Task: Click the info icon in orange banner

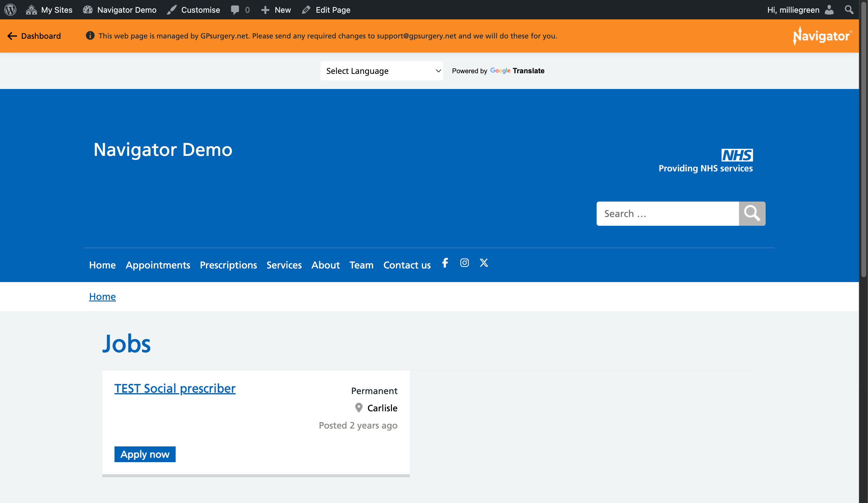Action: [90, 35]
